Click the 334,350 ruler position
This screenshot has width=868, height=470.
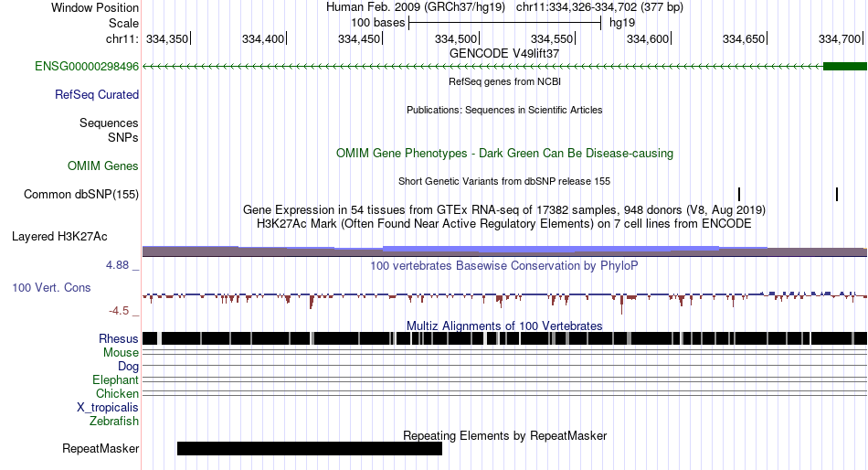tap(167, 38)
